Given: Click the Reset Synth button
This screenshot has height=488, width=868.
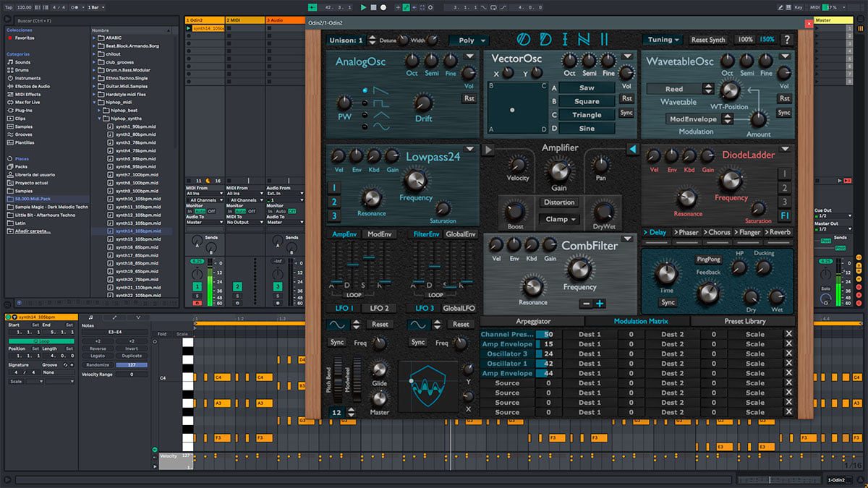Looking at the screenshot, I should coord(708,40).
